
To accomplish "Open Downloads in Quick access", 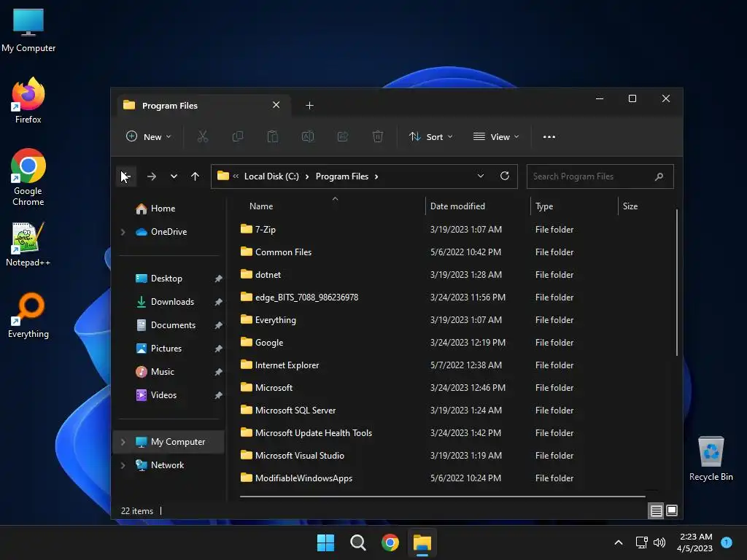I will pos(165,302).
